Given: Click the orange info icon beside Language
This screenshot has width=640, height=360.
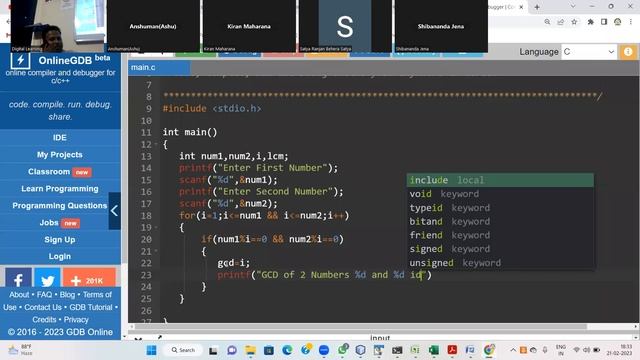Looking at the screenshot, I should tap(628, 52).
